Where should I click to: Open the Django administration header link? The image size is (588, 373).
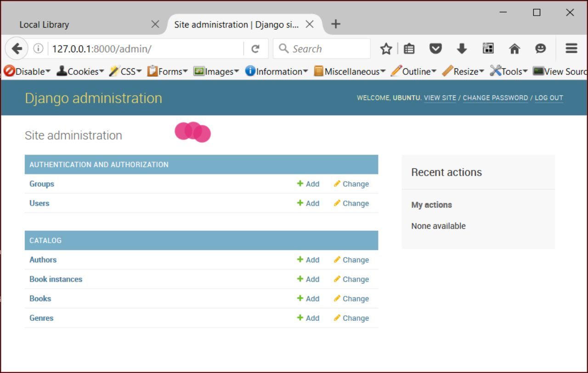tap(93, 98)
